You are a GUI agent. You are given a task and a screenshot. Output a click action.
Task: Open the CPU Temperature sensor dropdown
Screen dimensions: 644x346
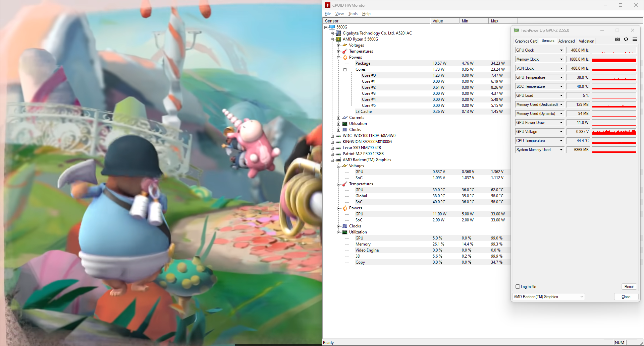(x=561, y=141)
